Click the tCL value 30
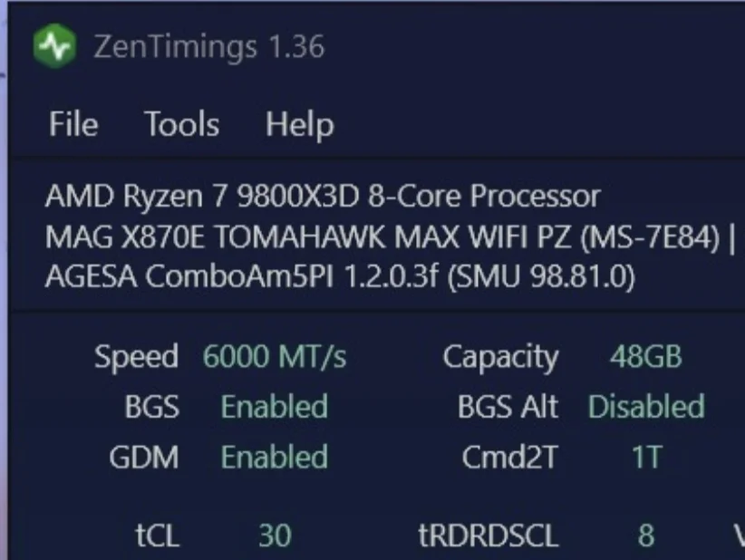Screen dimensions: 745x560 275,536
